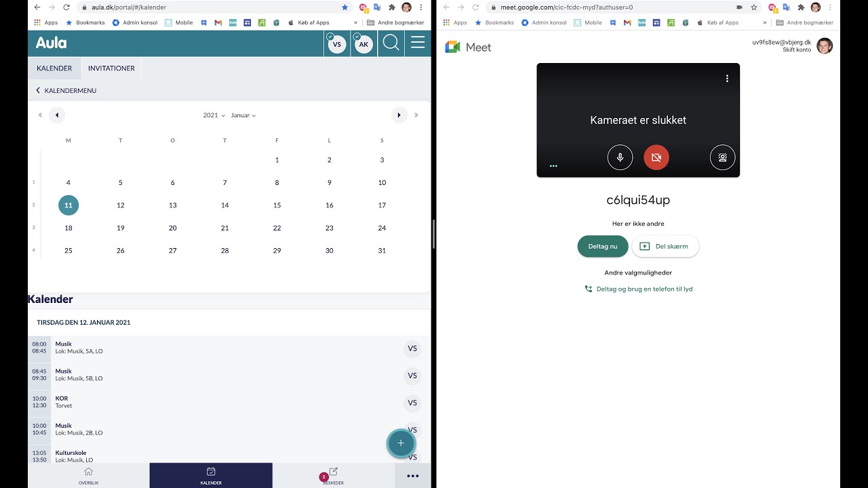Expand the Januar month dropdown

tap(243, 115)
